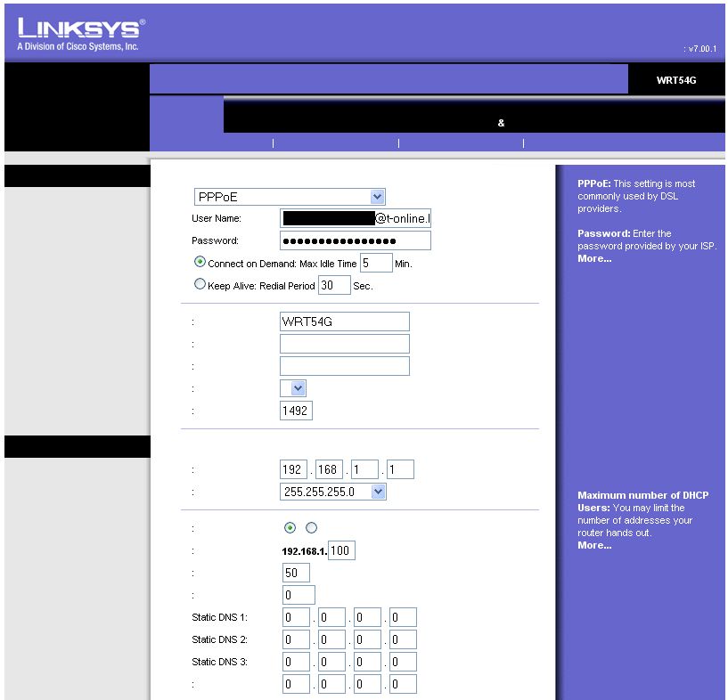
Task: Click the router name field containing WRT54G
Action: pos(345,322)
